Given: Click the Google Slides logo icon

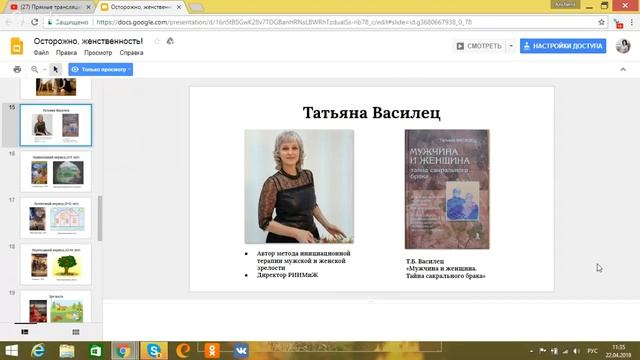Looking at the screenshot, I should coord(17,46).
